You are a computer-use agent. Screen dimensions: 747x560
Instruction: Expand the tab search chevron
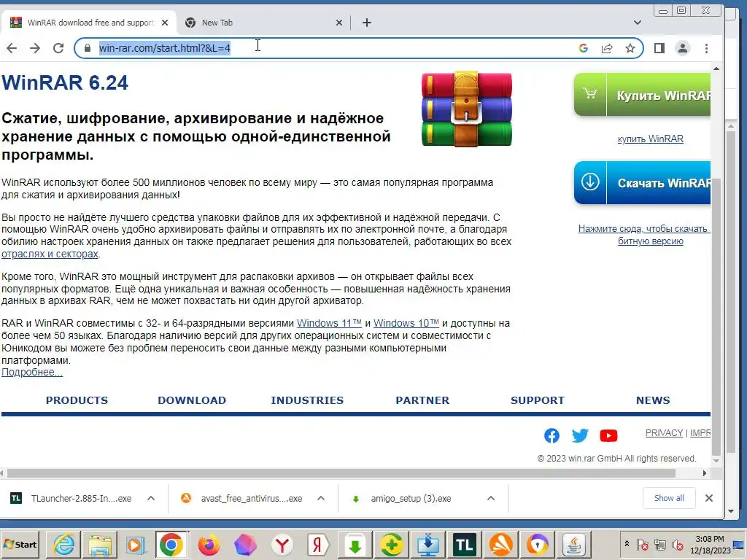[638, 23]
